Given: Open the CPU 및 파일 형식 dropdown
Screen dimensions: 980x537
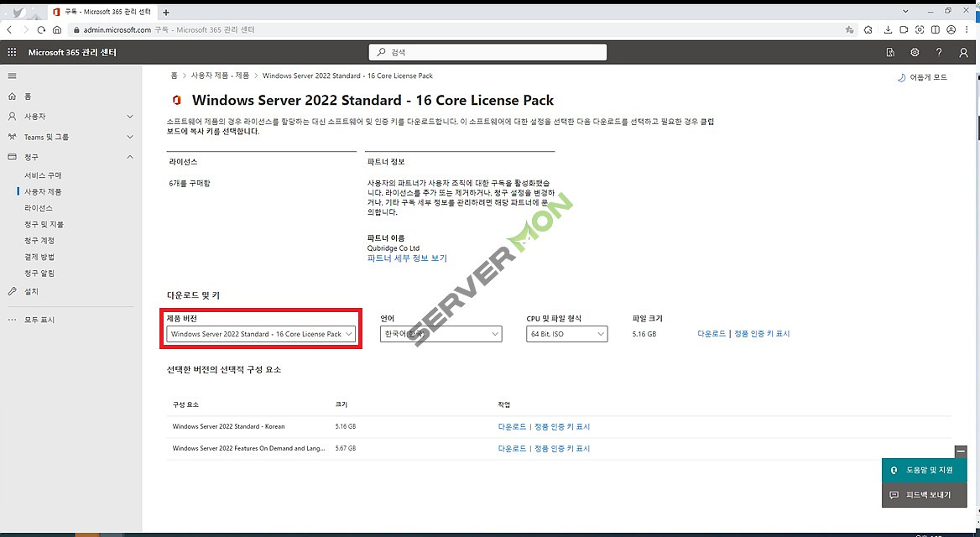Looking at the screenshot, I should pyautogui.click(x=567, y=334).
